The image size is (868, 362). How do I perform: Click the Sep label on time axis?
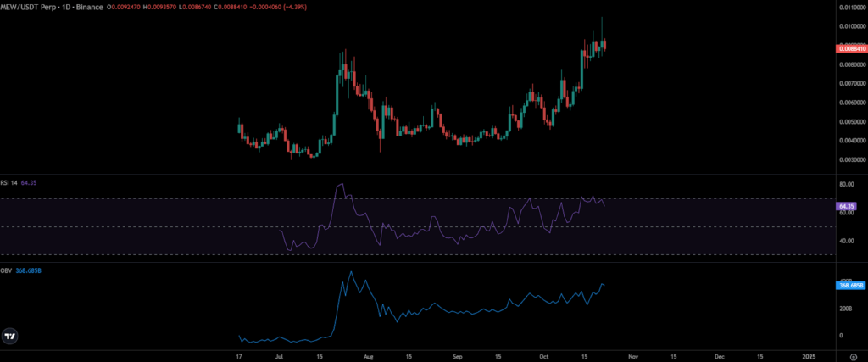click(x=457, y=356)
